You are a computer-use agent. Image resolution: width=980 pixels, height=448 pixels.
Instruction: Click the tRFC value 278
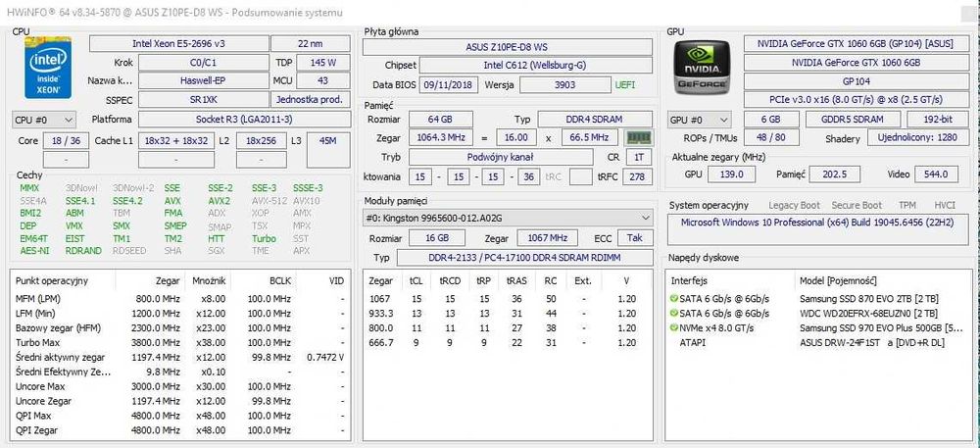(x=637, y=176)
